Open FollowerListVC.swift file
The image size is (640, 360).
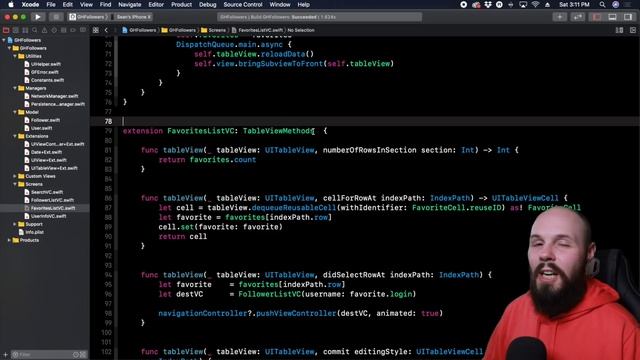52,200
